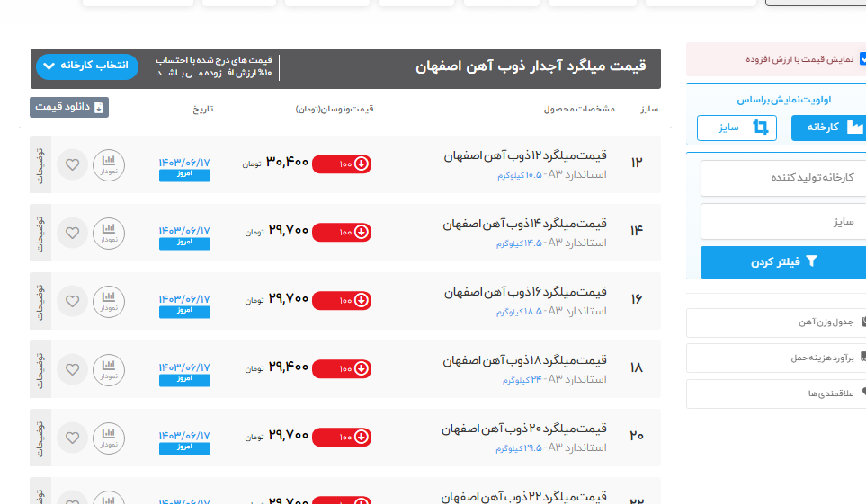The image size is (866, 504).
Task: Click the red price change badge for size 12
Action: click(342, 164)
